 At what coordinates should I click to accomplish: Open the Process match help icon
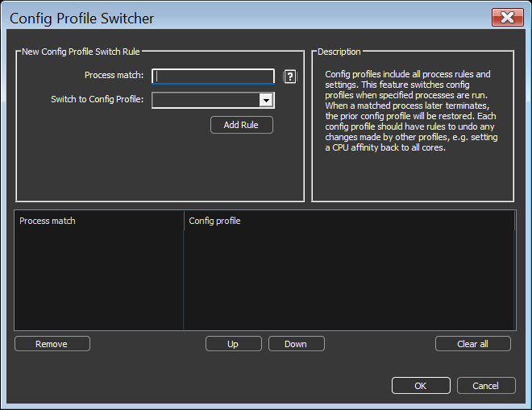(289, 77)
